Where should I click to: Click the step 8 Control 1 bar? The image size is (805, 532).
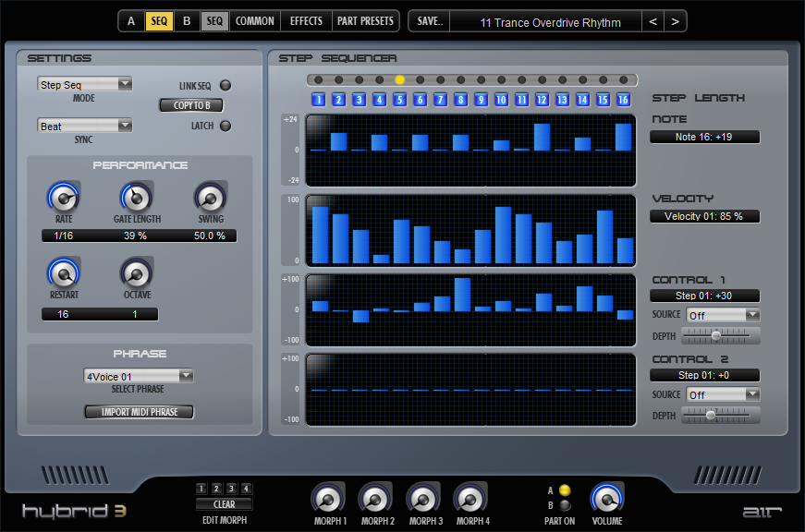click(x=462, y=295)
